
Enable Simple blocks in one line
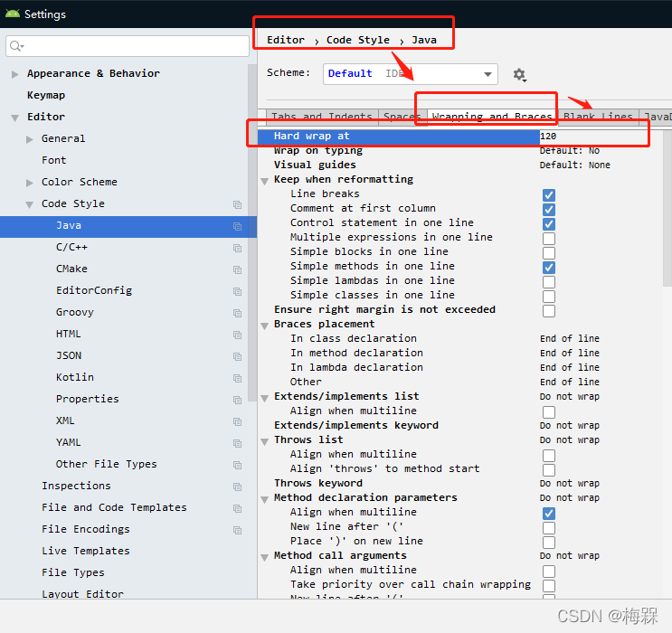click(549, 253)
